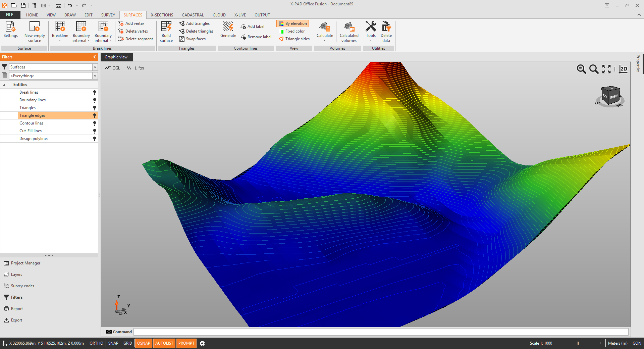Screen dimensions: 644x349
Task: Click into the Command input field
Action: (x=380, y=332)
